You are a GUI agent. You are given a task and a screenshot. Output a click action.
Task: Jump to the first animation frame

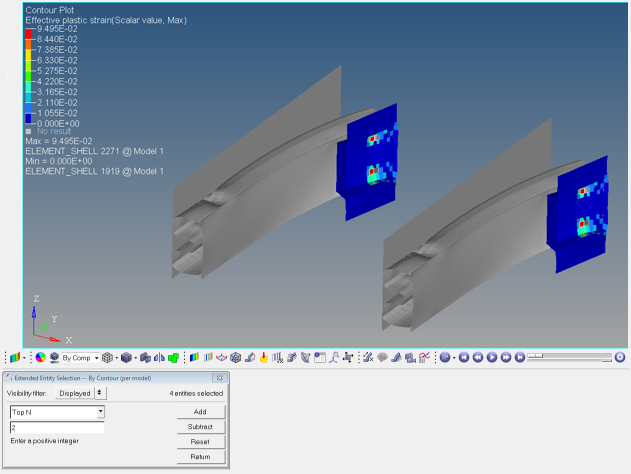[464, 358]
